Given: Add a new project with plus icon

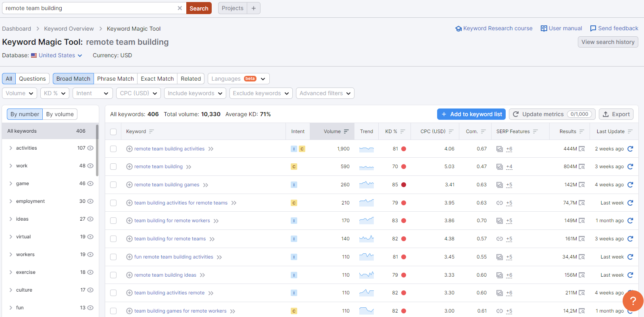Looking at the screenshot, I should coord(254,8).
